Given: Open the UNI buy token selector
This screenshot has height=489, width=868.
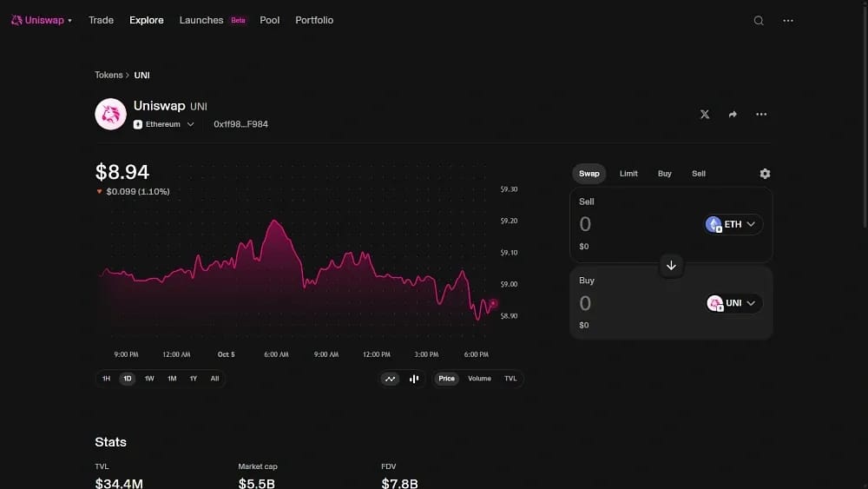Looking at the screenshot, I should (734, 303).
